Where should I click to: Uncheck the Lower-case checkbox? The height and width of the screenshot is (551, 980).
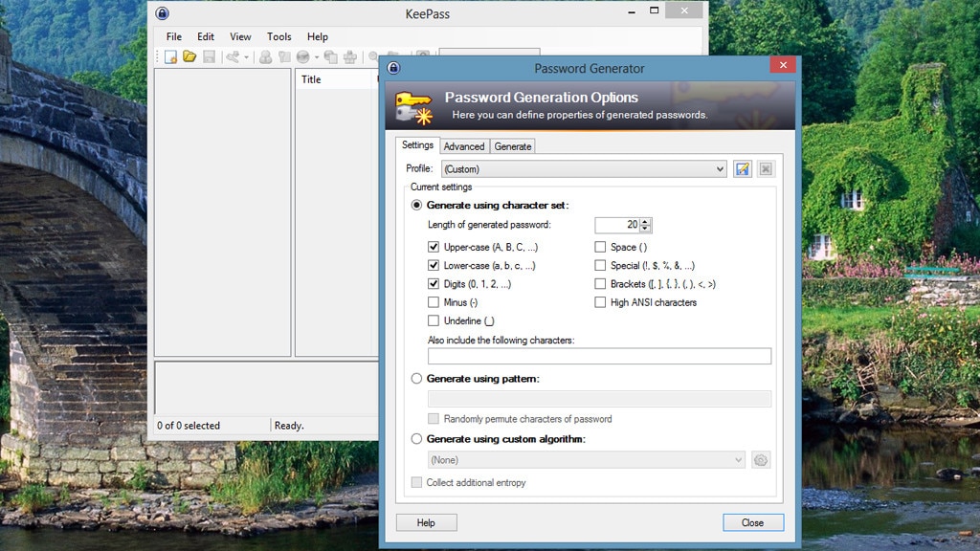pyautogui.click(x=434, y=266)
